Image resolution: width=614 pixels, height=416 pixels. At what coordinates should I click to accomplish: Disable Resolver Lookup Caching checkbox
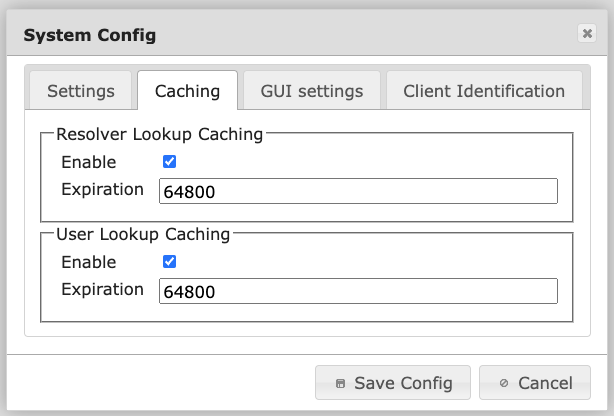(x=170, y=161)
